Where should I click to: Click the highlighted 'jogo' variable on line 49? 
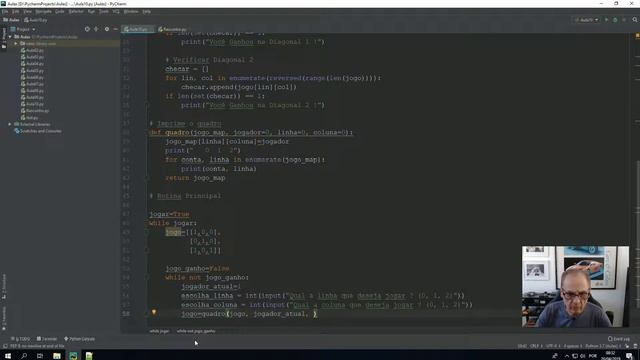click(x=173, y=232)
